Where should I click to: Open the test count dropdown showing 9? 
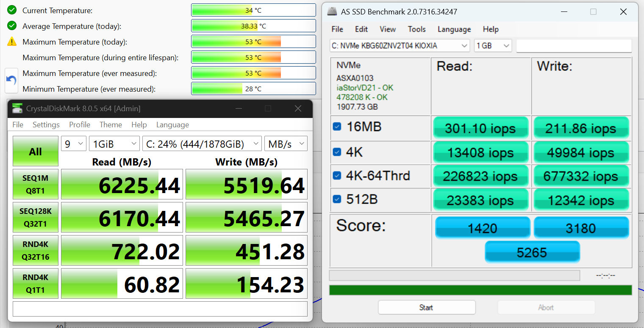[74, 144]
